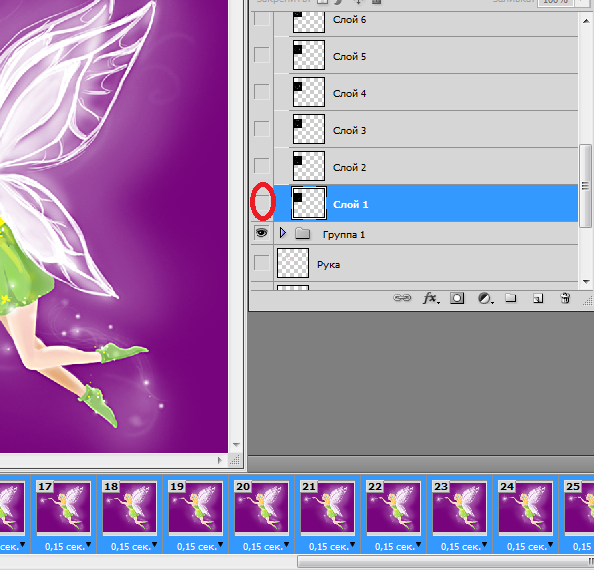The image size is (594, 570).
Task: Select the Группа 1 group name
Action: 344,235
